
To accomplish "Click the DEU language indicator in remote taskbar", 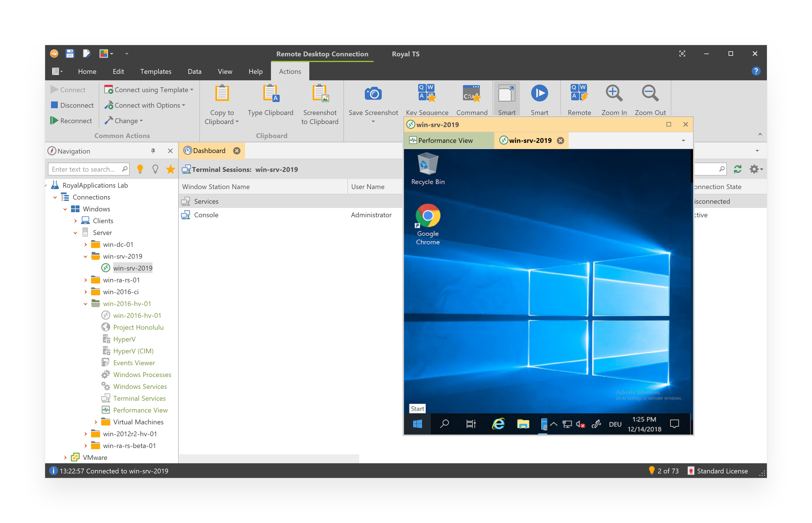I will tap(615, 424).
